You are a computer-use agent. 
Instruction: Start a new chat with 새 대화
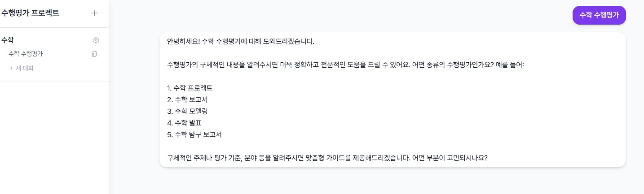click(x=25, y=69)
